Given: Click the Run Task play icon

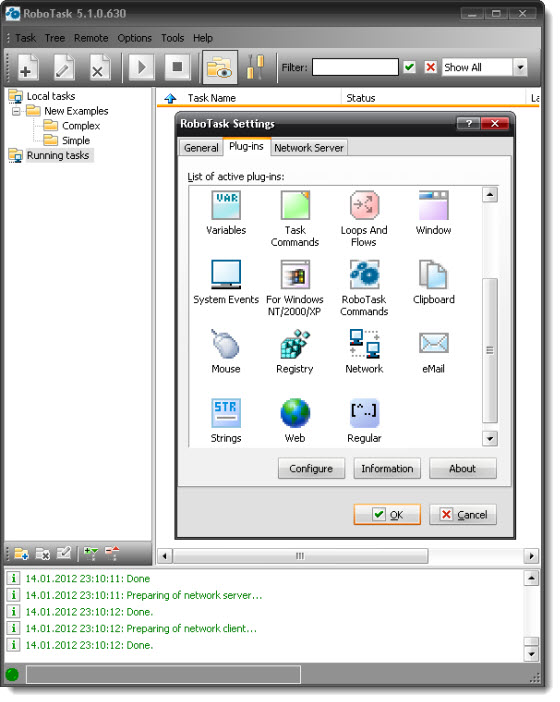Looking at the screenshot, I should click(141, 68).
